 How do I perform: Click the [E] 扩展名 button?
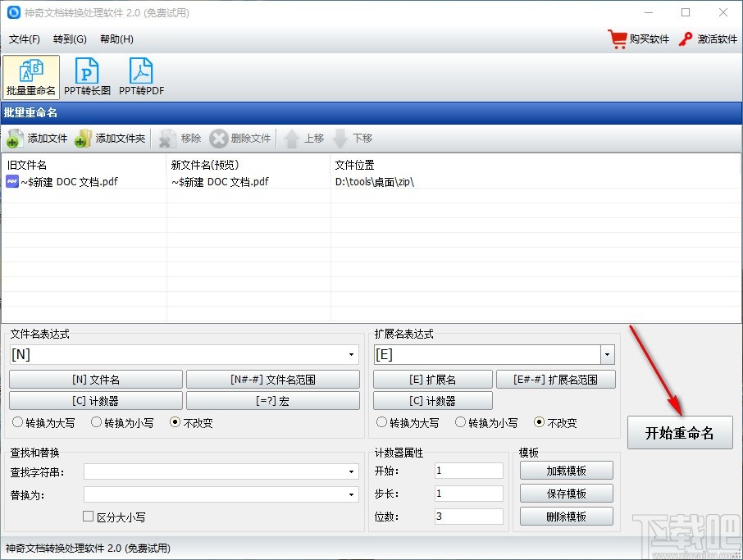[x=433, y=380]
